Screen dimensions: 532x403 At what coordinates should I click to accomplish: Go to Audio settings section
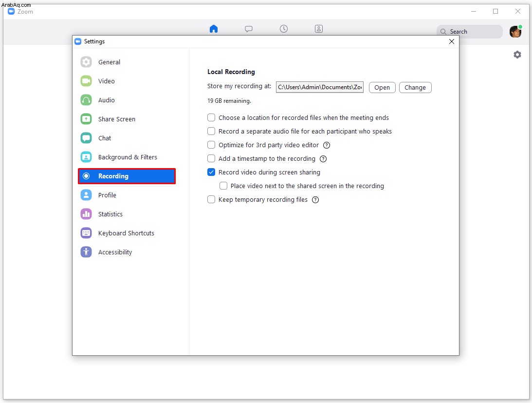[127, 100]
